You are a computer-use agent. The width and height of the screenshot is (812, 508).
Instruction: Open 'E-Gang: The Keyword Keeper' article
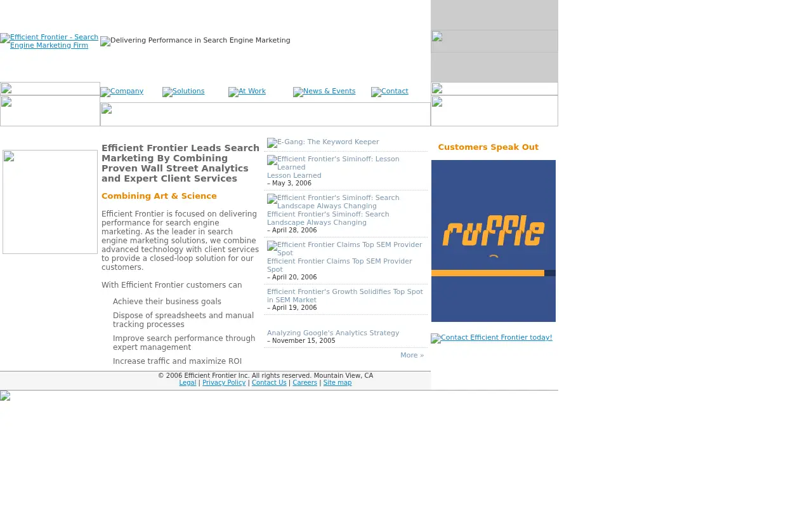(323, 142)
